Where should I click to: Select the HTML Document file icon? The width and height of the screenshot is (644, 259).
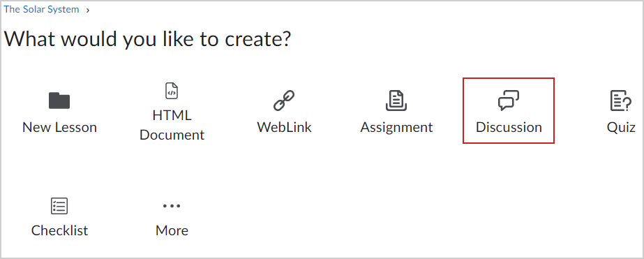tap(172, 91)
